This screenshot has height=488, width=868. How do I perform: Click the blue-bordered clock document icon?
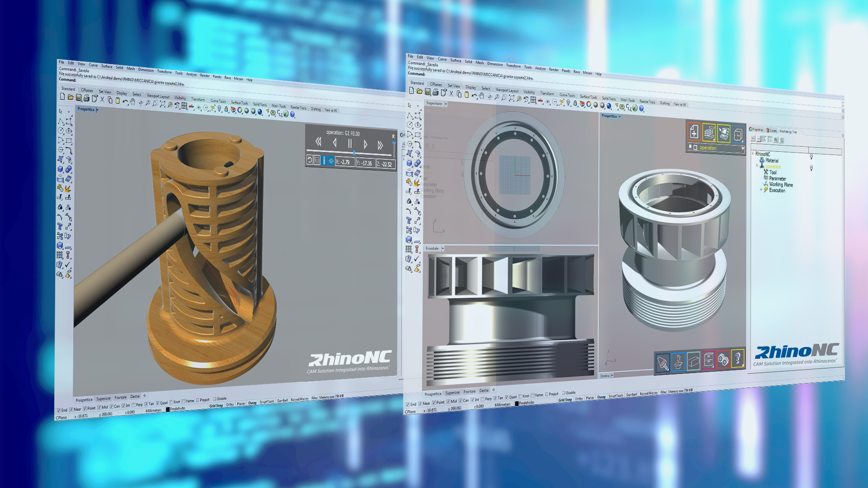tap(738, 135)
